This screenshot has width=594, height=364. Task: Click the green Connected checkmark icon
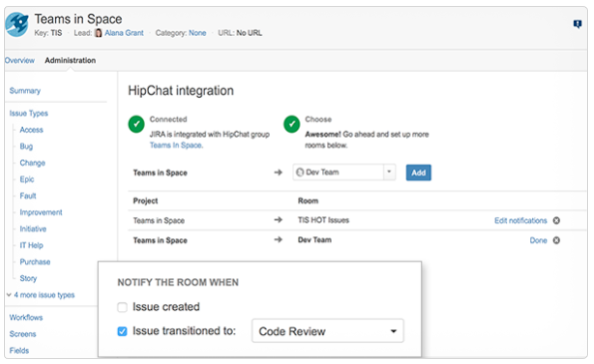click(x=137, y=124)
